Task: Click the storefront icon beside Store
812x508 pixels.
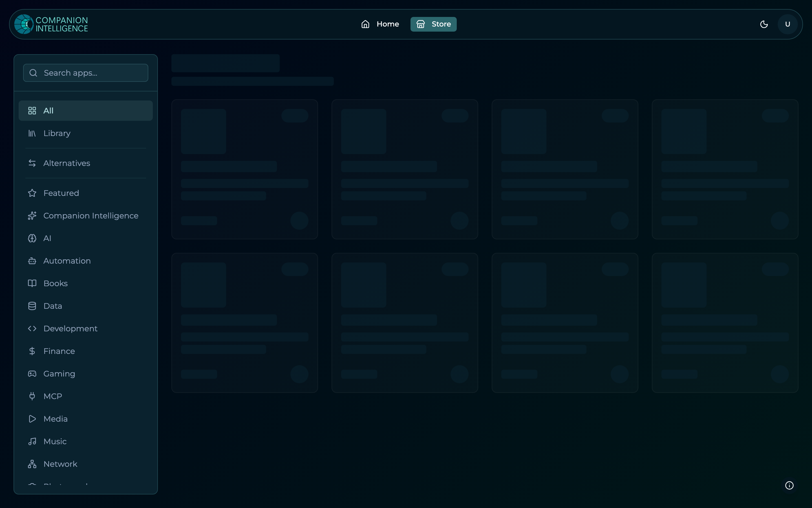Action: pyautogui.click(x=420, y=24)
